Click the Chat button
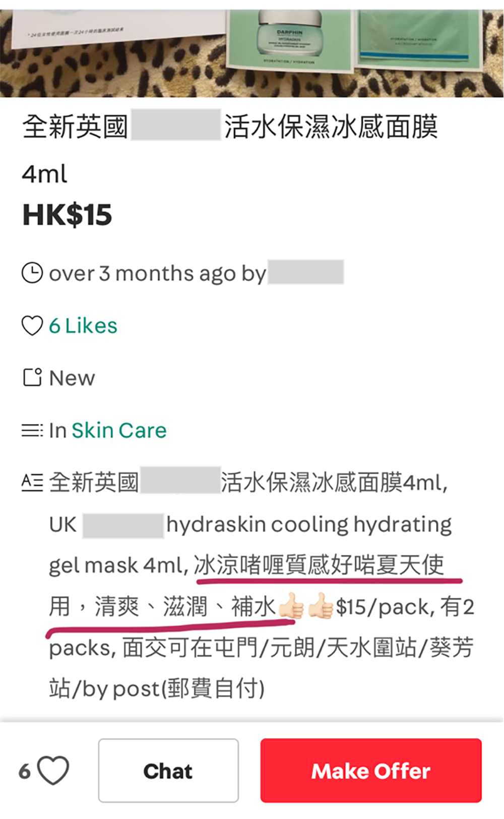Viewport: 504px width, 819px height. point(168,771)
